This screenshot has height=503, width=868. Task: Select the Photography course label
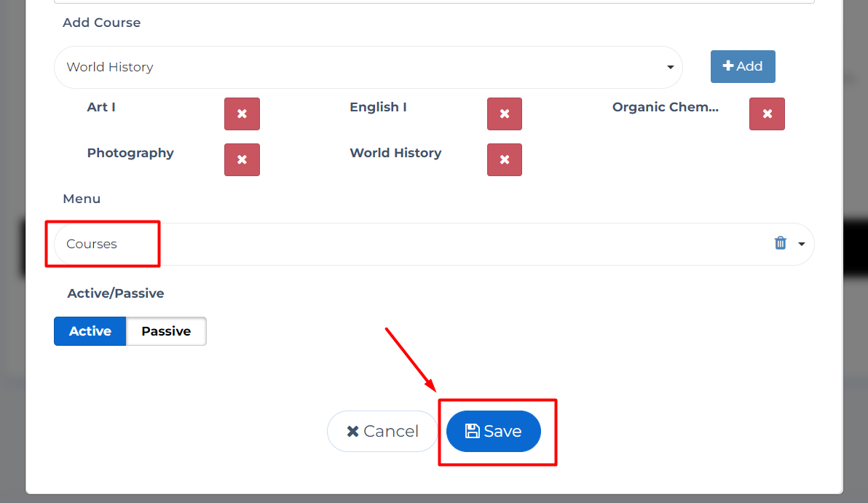tap(130, 153)
